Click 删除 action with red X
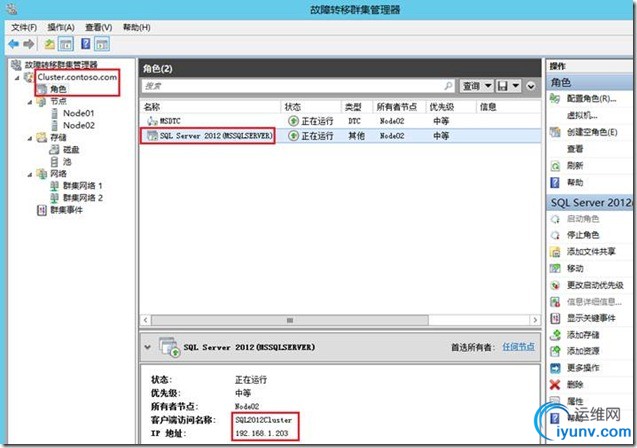 [575, 384]
